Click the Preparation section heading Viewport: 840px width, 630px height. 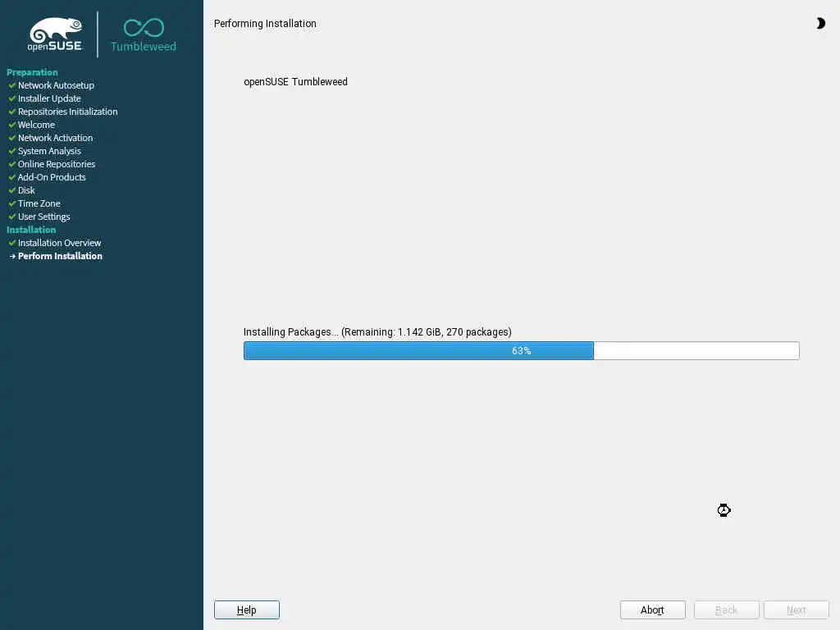[32, 72]
